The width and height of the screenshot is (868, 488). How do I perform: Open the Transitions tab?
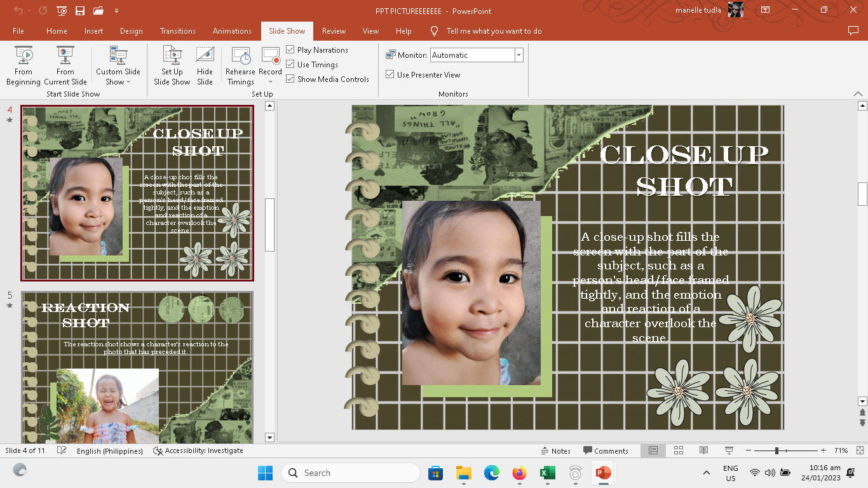(178, 30)
